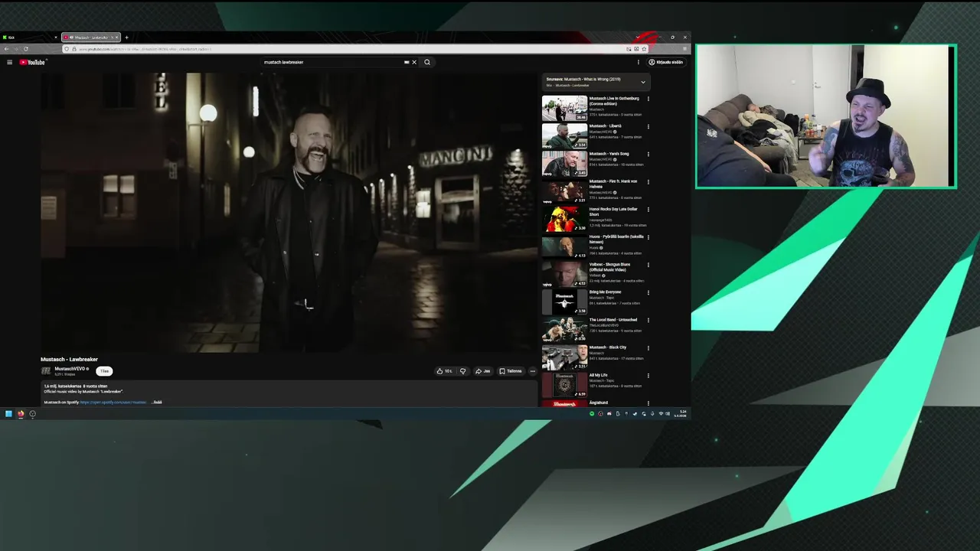Sign in with 'Kirjaudu sisään' button
Screen dimensions: 980x551
point(666,62)
